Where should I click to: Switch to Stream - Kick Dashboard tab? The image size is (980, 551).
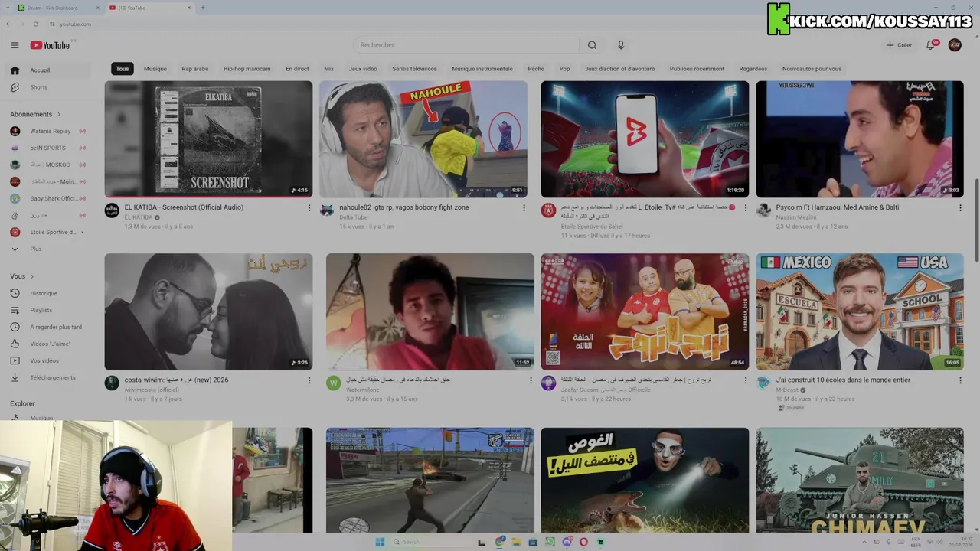click(60, 8)
